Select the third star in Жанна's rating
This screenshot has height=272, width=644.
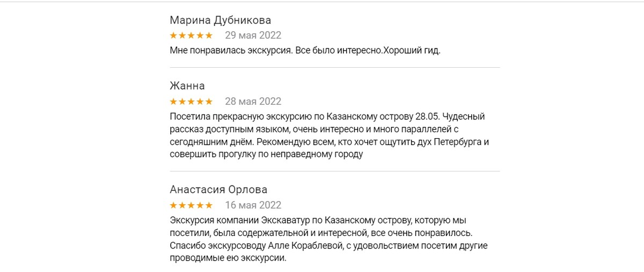point(191,102)
